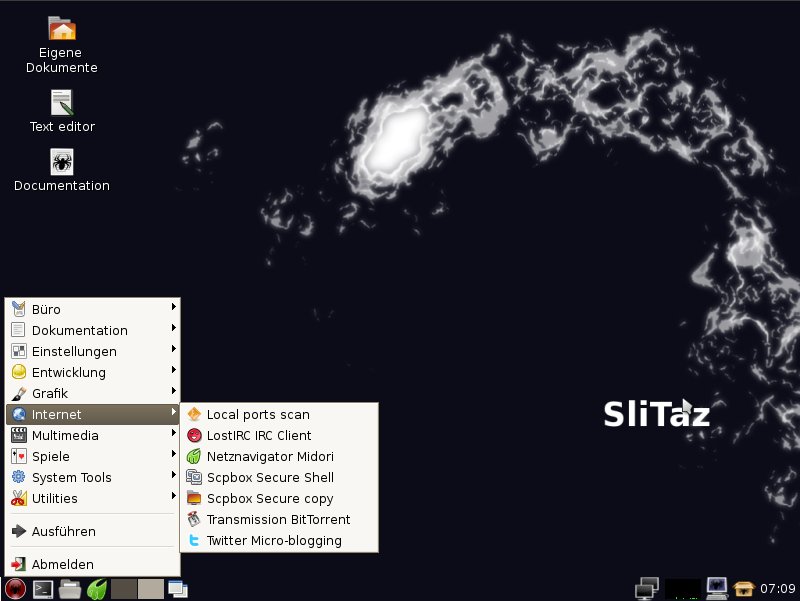Screen dimensions: 800x601
Task: Click the CPU usage graph in the tray
Action: tap(683, 589)
